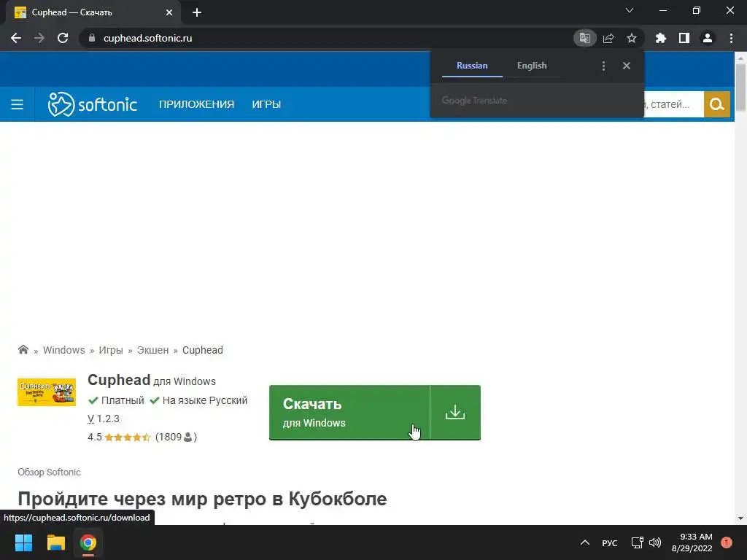Open the Windows Start menu

pyautogui.click(x=23, y=542)
